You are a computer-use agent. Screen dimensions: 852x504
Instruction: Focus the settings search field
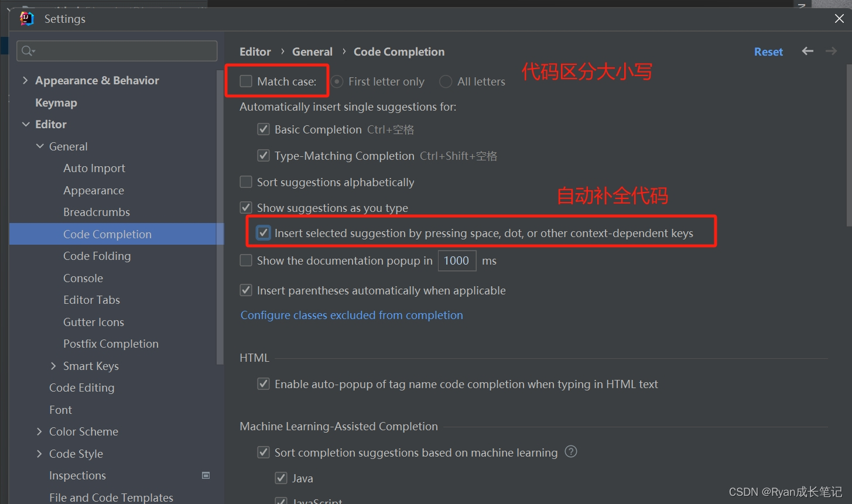click(117, 51)
